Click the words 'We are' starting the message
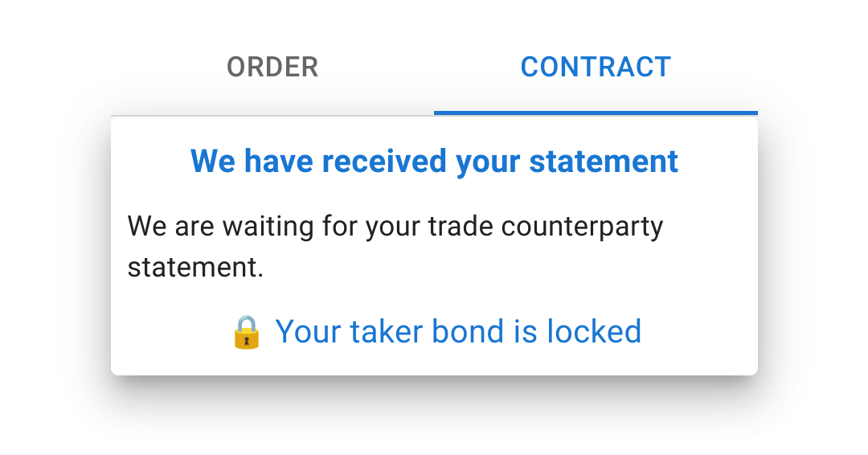Image resolution: width=868 pixels, height=455 pixels. tap(171, 227)
